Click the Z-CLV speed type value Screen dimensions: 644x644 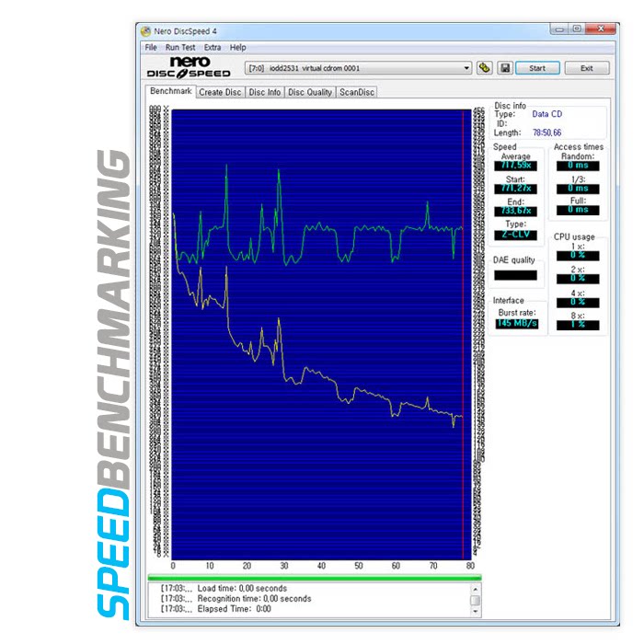pyautogui.click(x=516, y=235)
